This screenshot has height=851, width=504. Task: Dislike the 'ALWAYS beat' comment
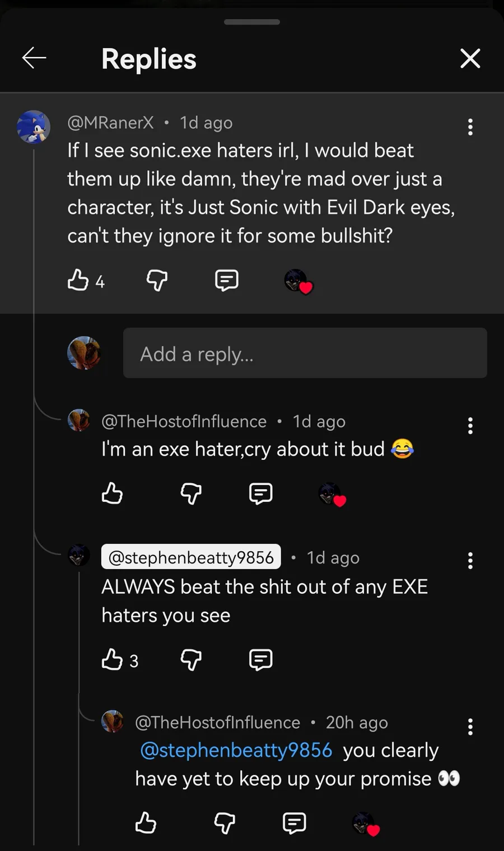(x=191, y=659)
